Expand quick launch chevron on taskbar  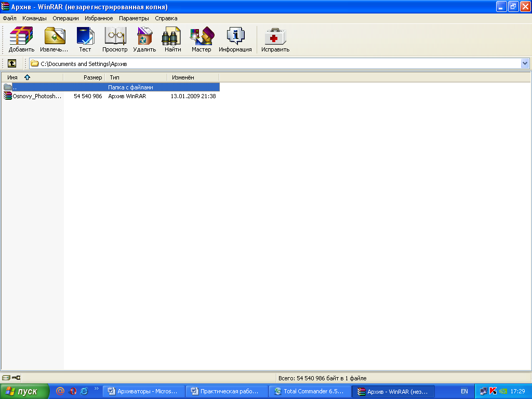[96, 389]
